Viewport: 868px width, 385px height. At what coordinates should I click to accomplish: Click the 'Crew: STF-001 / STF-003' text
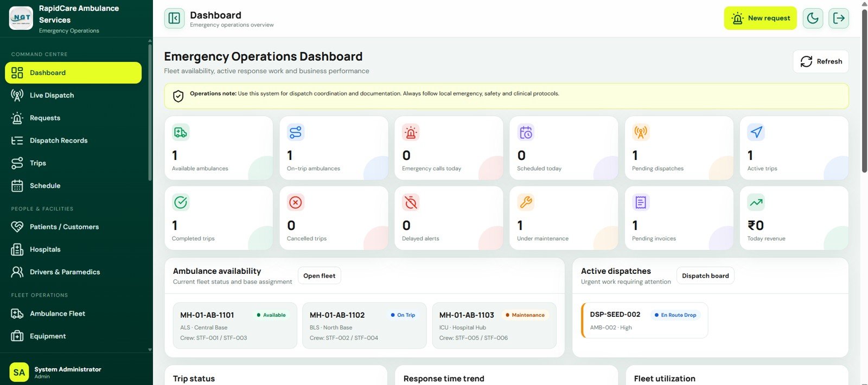[x=213, y=338]
